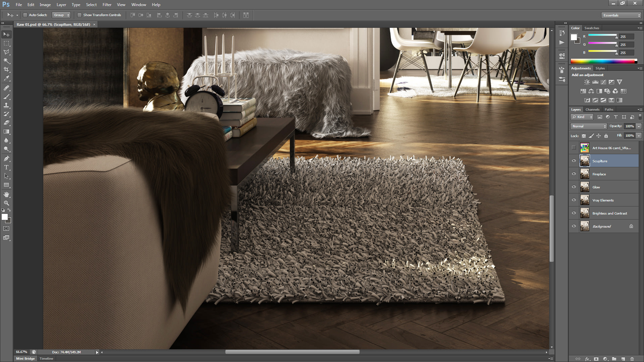Hide the Sculpture layer

pos(574,161)
